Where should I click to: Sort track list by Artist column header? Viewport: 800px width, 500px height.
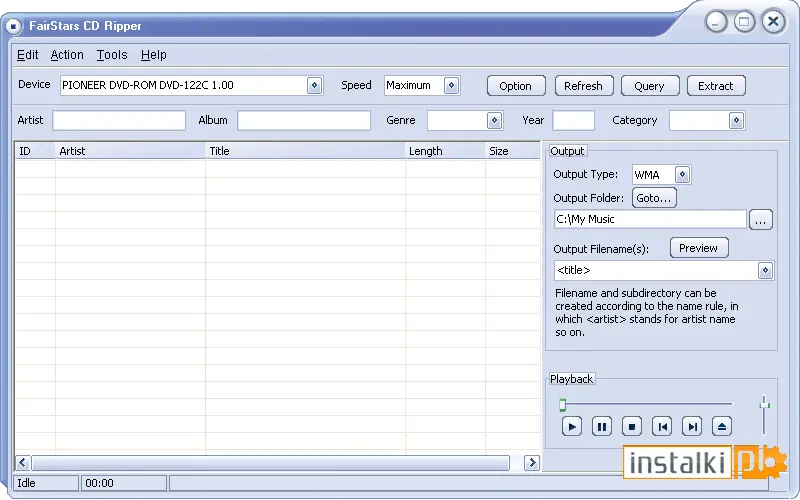[x=130, y=151]
